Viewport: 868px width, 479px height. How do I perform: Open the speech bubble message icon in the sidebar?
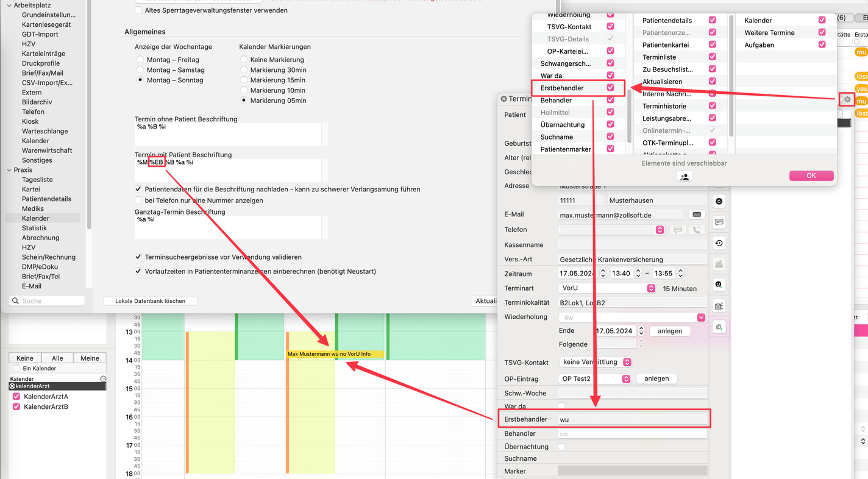pos(719,222)
